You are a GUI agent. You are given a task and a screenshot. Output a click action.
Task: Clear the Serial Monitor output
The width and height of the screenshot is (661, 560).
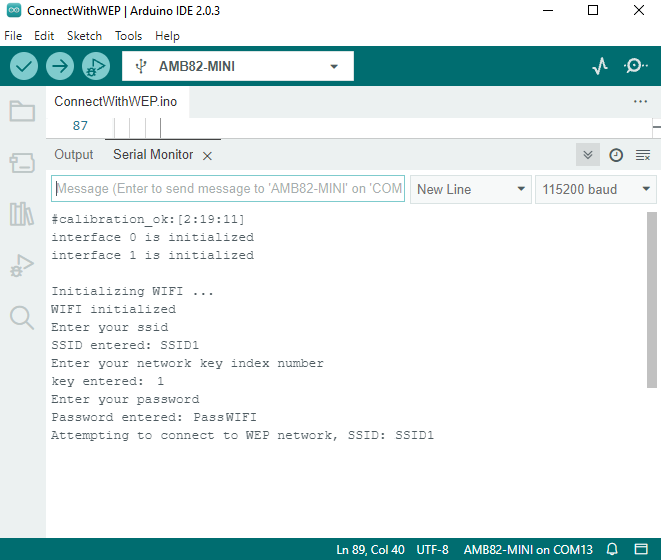[x=643, y=155]
